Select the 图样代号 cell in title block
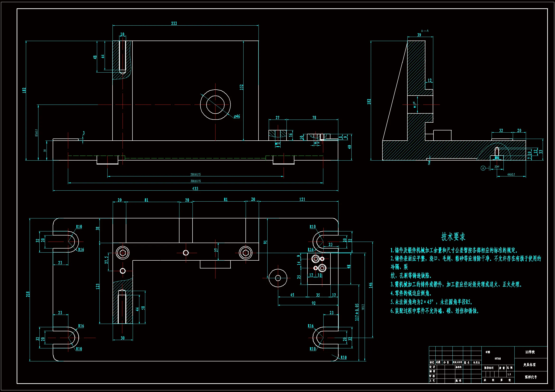Screen dimensions: 555x392 click(x=531, y=377)
